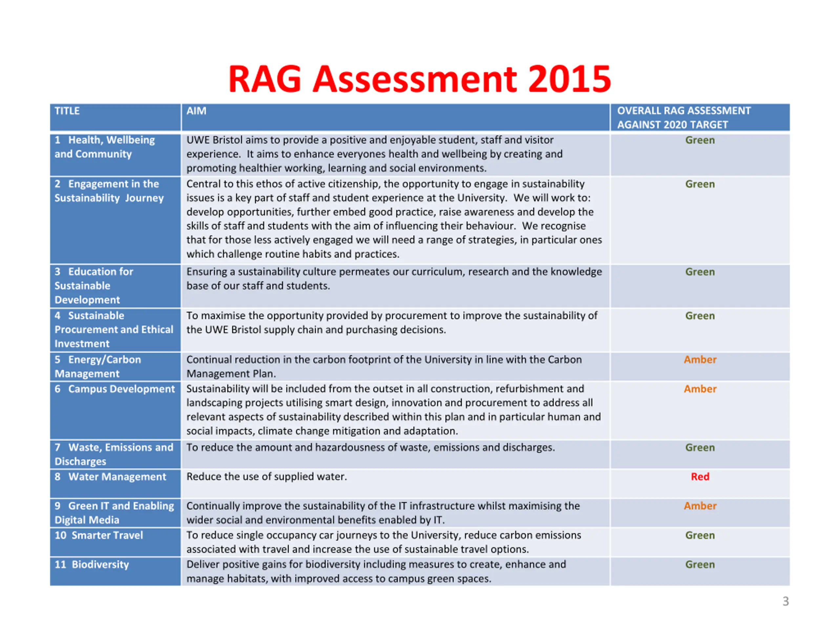The height and width of the screenshot is (630, 840).
Task: Click the Green rating for Engagement row
Action: [x=700, y=184]
